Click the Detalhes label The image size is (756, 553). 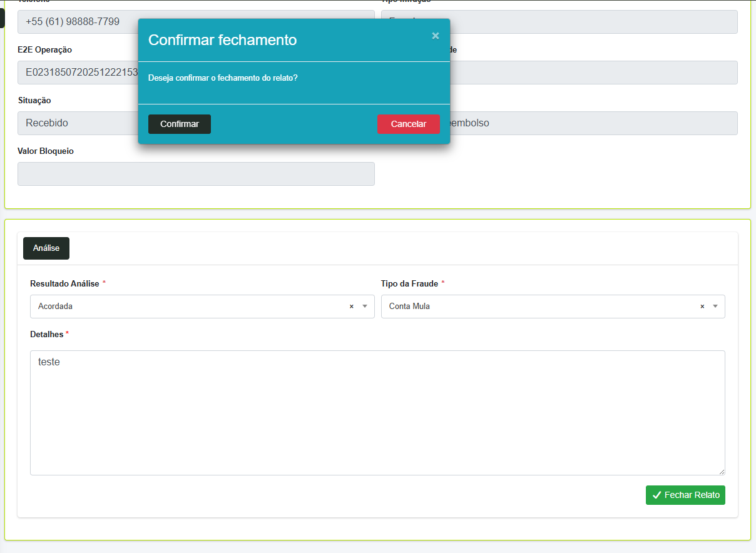pyautogui.click(x=46, y=334)
